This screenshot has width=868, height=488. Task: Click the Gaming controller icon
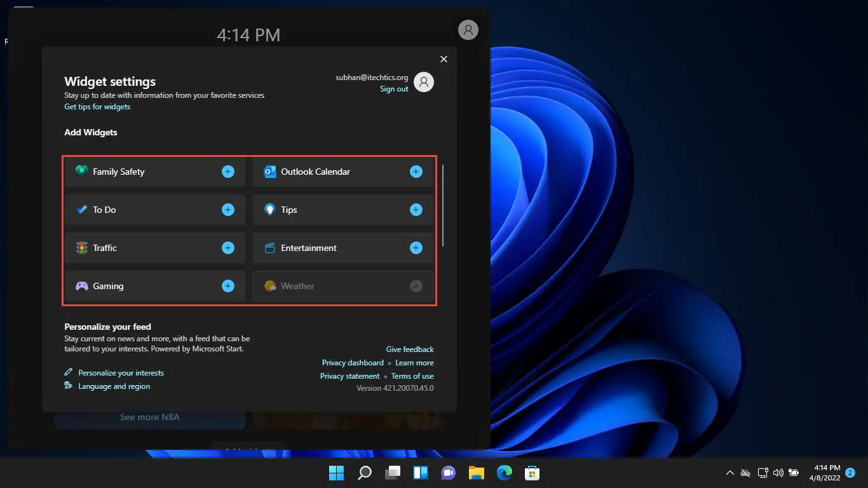[82, 286]
